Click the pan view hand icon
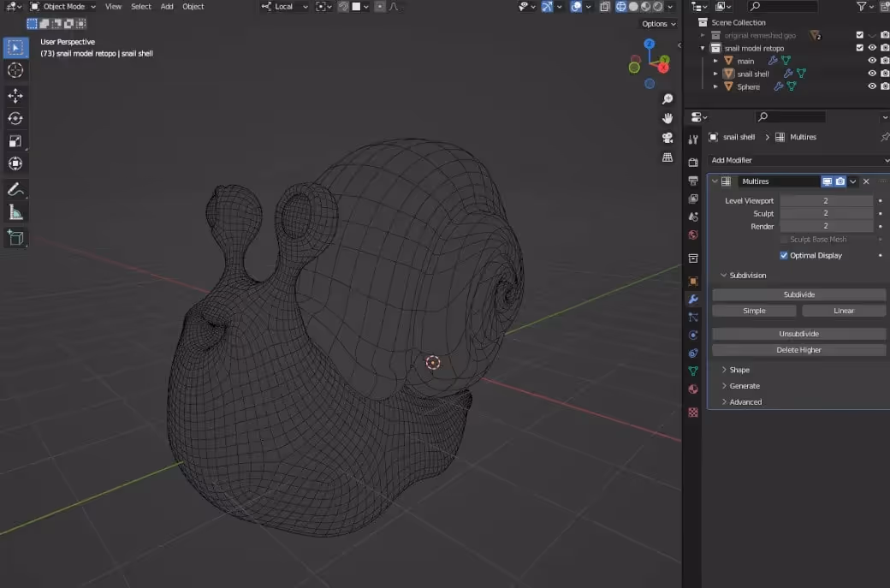Screen dimensions: 890x588 pos(667,118)
